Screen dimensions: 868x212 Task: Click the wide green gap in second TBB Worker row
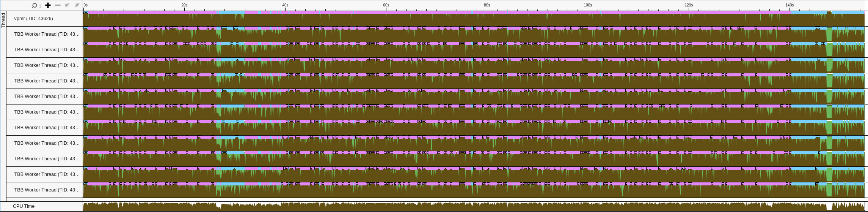point(829,50)
